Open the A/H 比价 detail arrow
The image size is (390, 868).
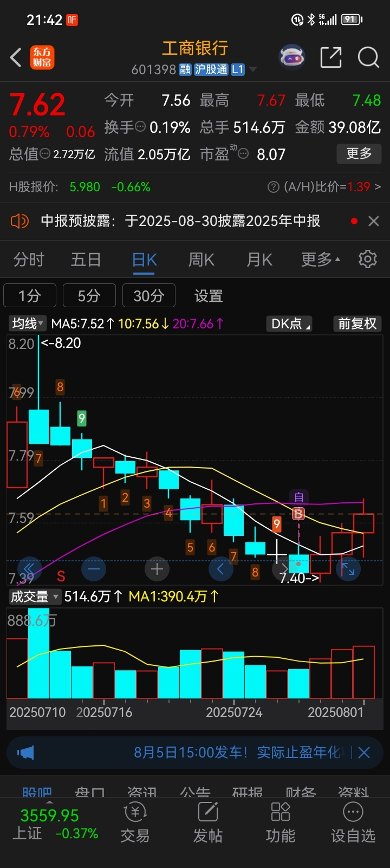pos(378,187)
